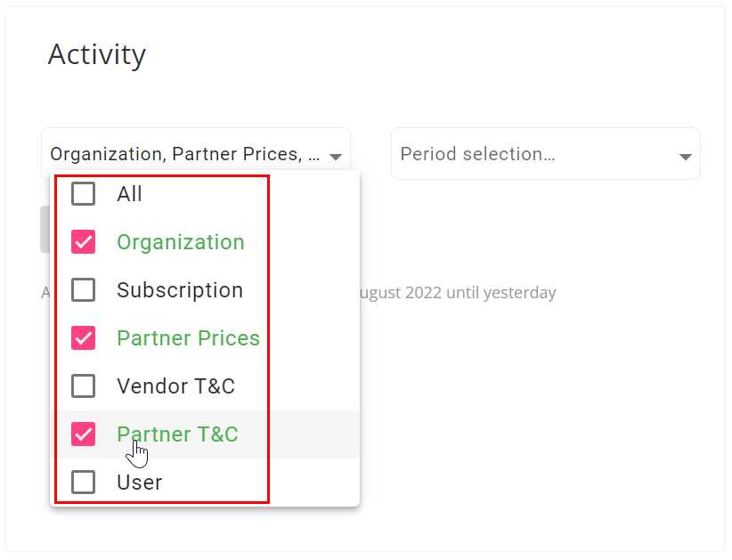Collapse the Organization, Partner Prices dropdown field
This screenshot has width=732, height=560.
coord(196,153)
